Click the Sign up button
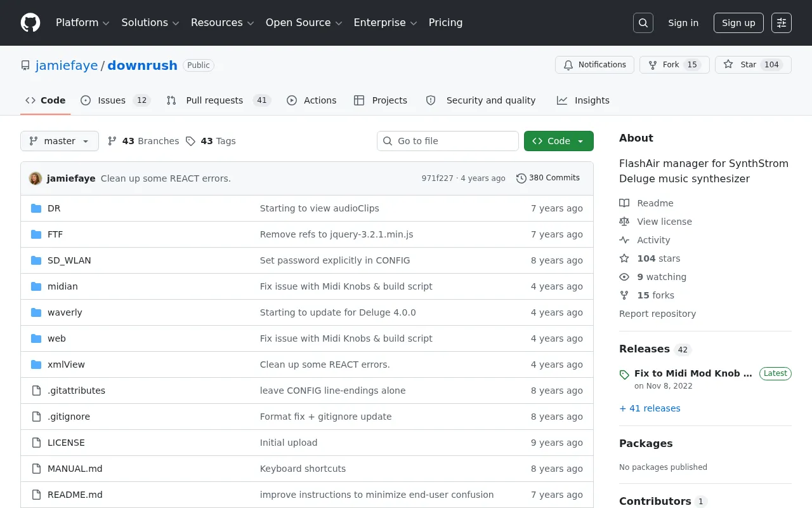812x508 pixels. [x=738, y=23]
